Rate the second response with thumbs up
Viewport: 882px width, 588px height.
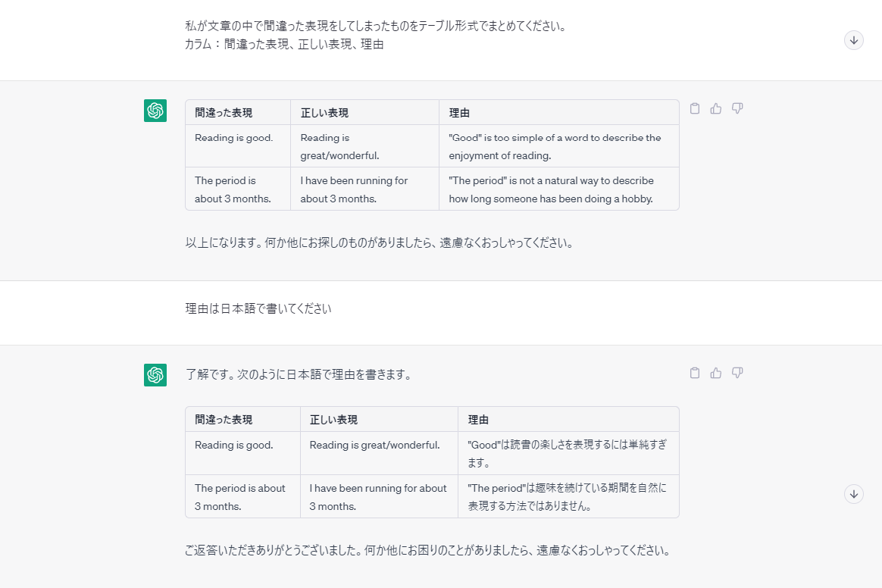pos(716,373)
